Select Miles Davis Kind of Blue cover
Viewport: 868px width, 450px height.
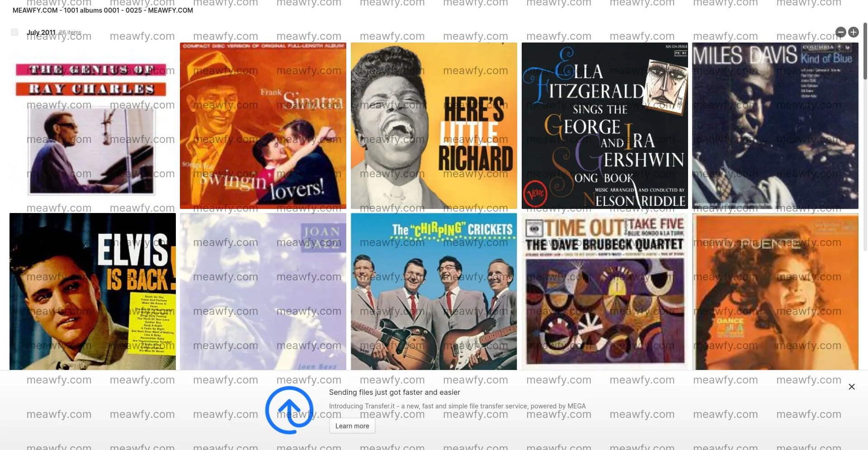[x=775, y=126]
